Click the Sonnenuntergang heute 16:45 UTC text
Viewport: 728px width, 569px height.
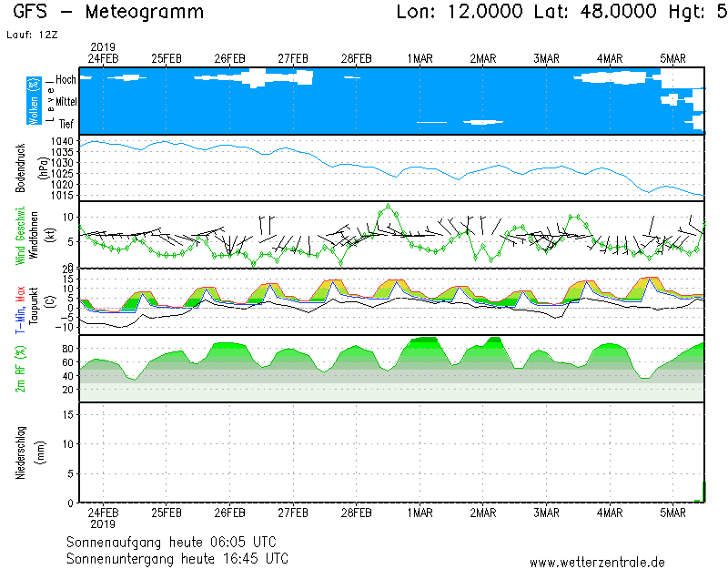(177, 557)
